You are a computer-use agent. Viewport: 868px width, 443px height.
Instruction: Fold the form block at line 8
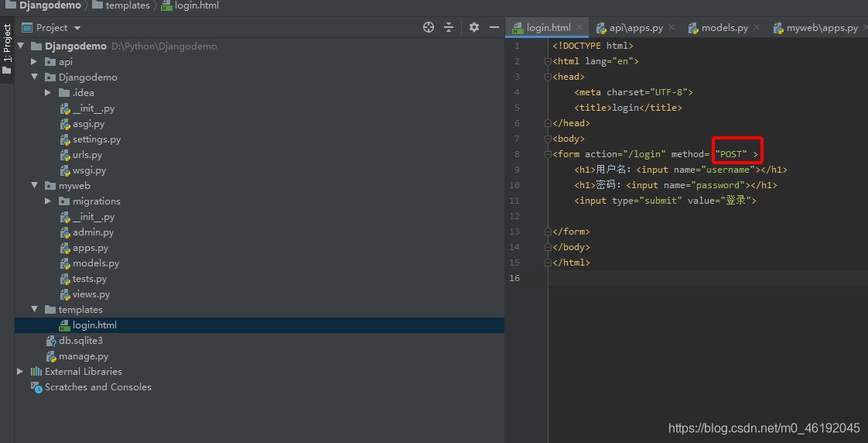548,155
